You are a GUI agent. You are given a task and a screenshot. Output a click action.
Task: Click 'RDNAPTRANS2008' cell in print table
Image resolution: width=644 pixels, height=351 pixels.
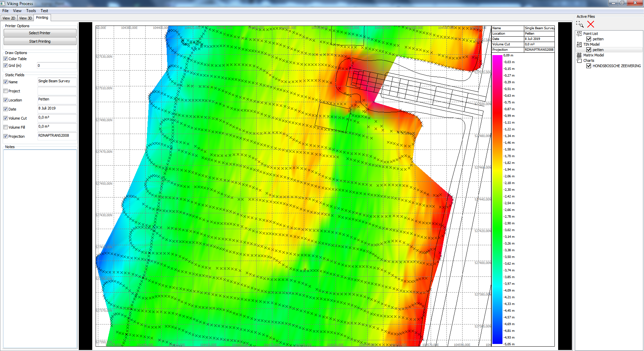click(x=539, y=50)
